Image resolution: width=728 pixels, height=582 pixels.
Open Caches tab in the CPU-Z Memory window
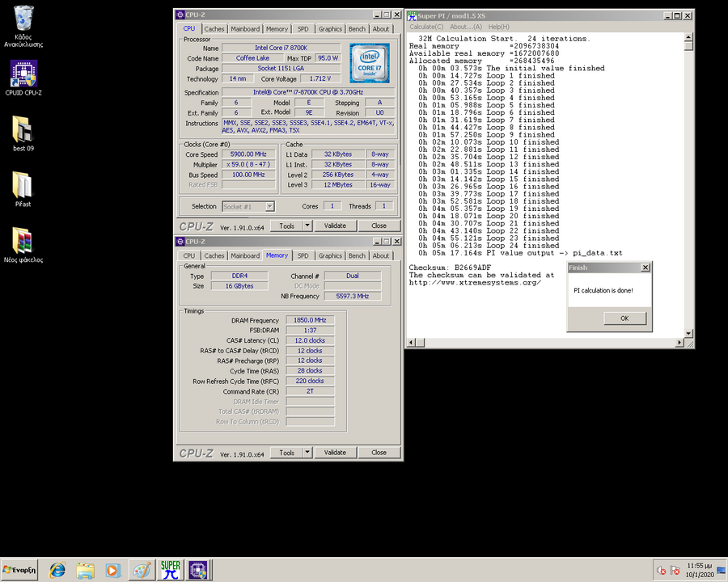point(214,255)
